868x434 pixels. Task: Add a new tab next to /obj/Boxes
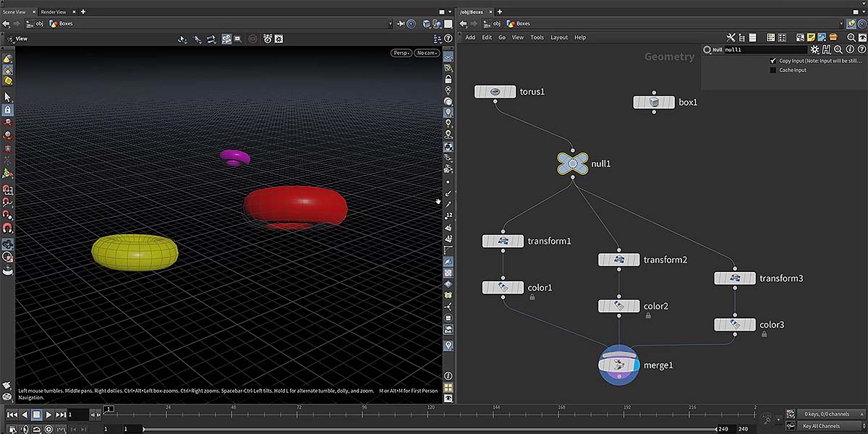(499, 12)
